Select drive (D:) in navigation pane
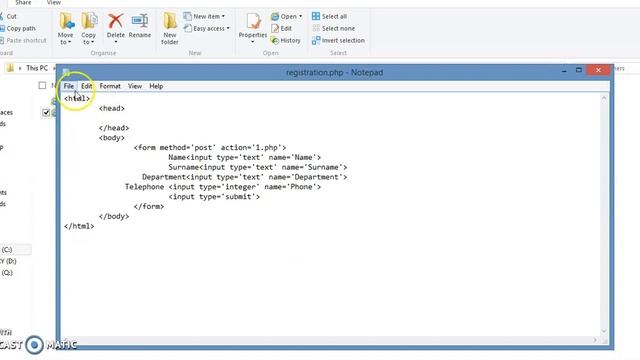Viewport: 640px width, 360px height. pos(8,261)
